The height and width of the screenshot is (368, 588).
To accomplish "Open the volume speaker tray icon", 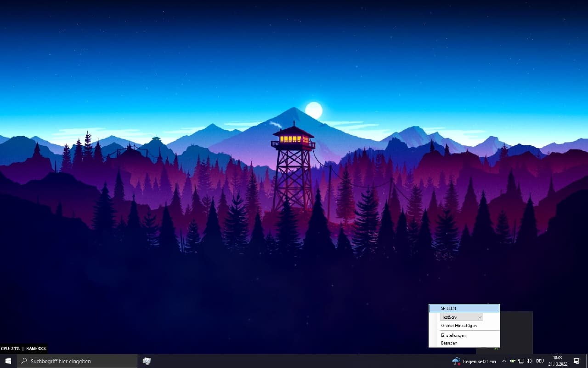I will tap(530, 361).
